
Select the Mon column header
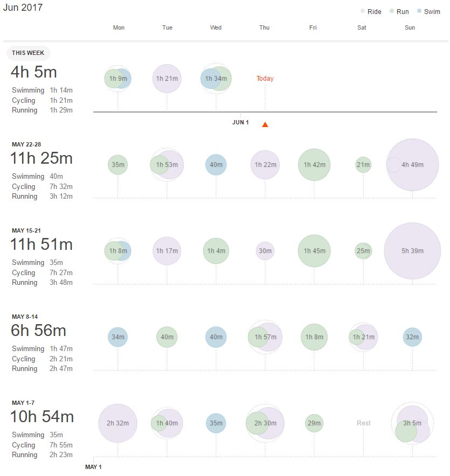click(x=119, y=27)
